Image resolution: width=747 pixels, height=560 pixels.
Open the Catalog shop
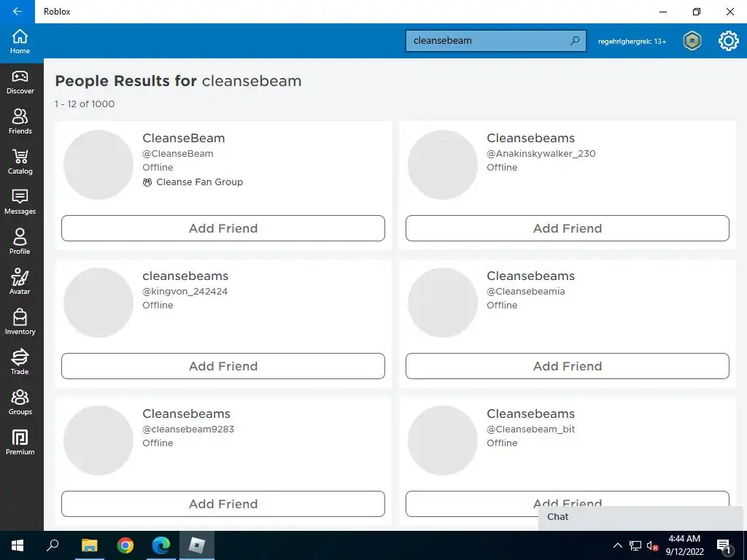[20, 163]
